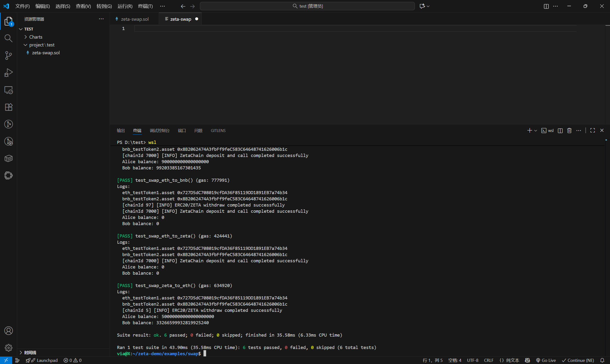
Task: Switch to the GITLENS panel tab
Action: 218,131
